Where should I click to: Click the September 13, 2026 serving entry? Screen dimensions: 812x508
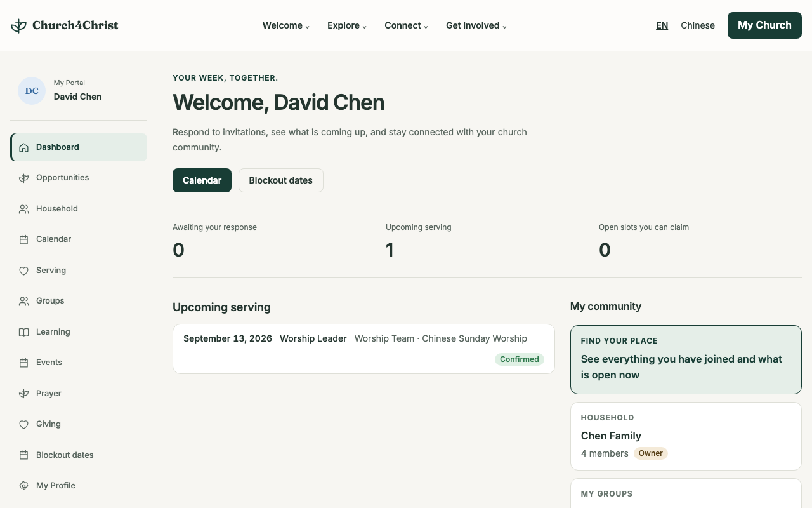coord(363,349)
